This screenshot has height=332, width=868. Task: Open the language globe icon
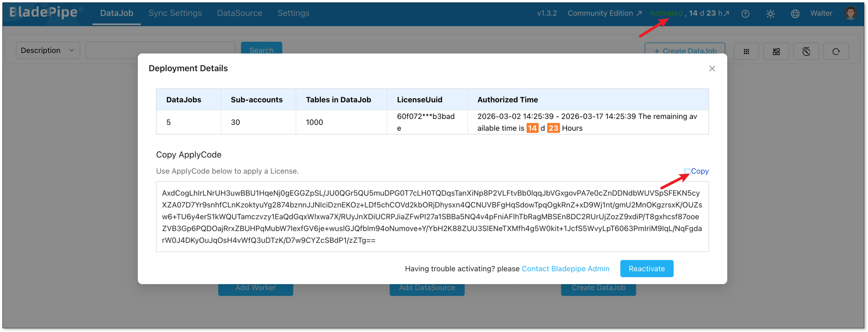tap(795, 14)
